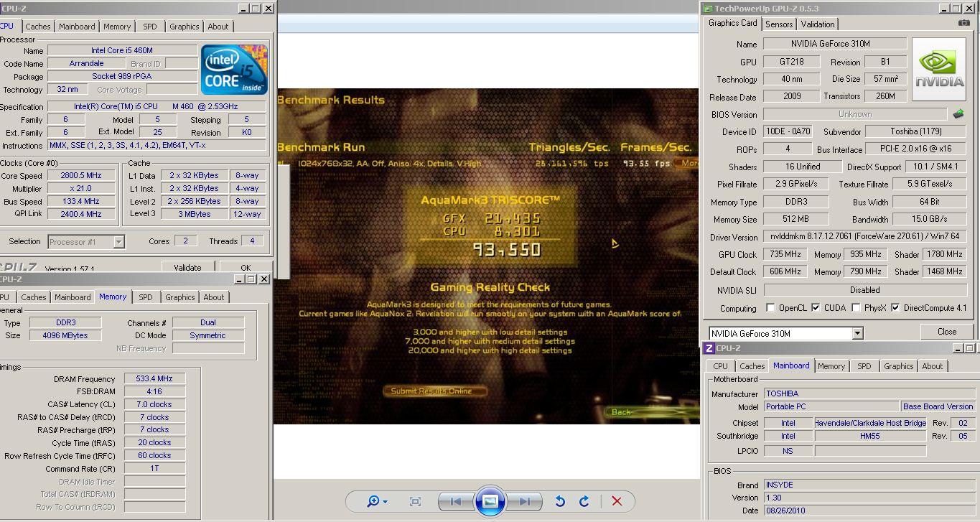Open Caches tab in top CPU-Z window
The width and height of the screenshot is (980, 522).
(x=38, y=27)
